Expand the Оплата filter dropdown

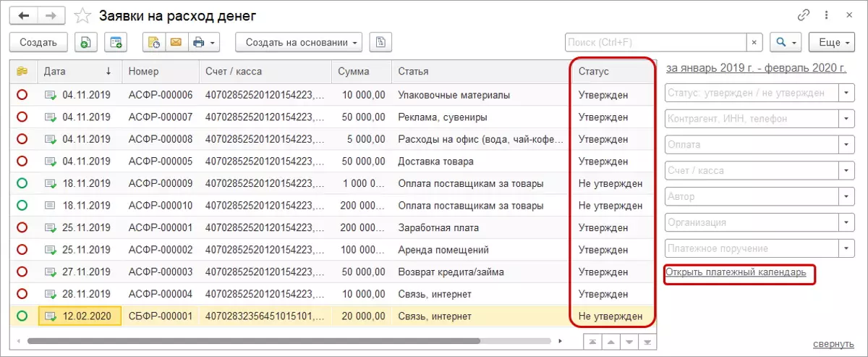848,145
